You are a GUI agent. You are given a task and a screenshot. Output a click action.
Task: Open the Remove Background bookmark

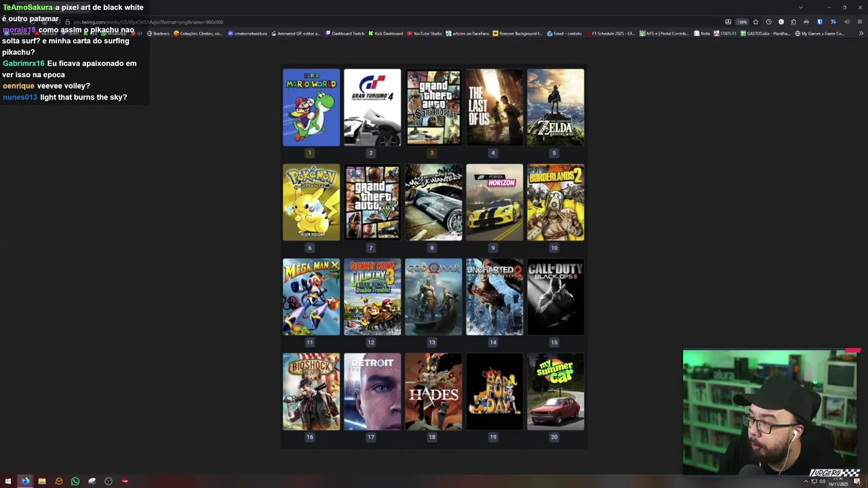click(x=517, y=33)
